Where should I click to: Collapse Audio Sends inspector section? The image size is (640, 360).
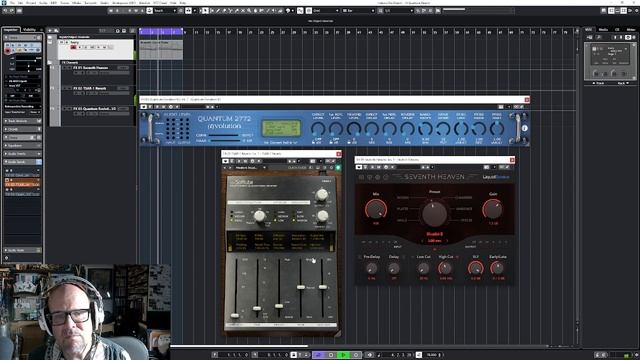pos(22,162)
